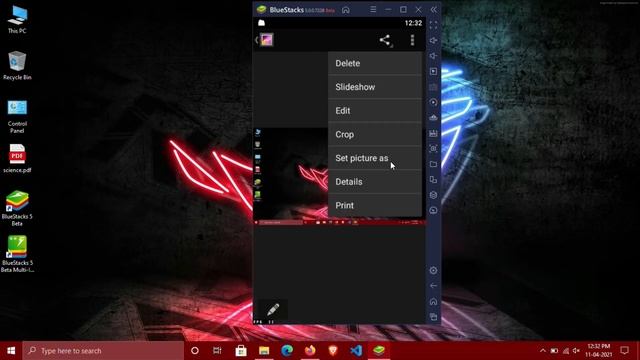Image resolution: width=640 pixels, height=360 pixels.
Task: Select BlueStacks 5 Beta Multi-Instance shortcut
Action: (x=17, y=254)
